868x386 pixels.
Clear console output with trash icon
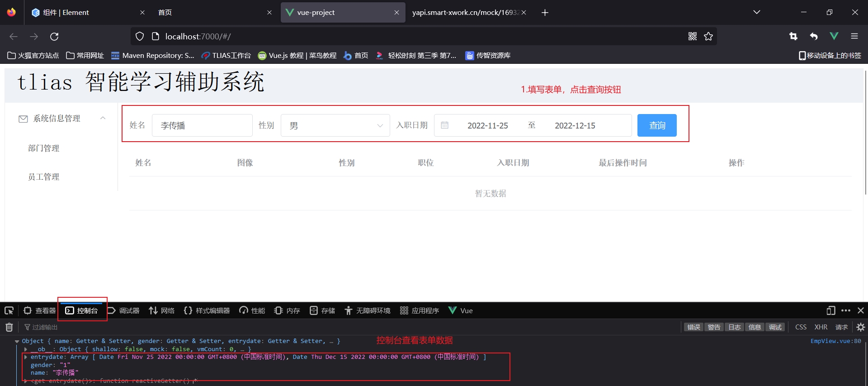9,327
